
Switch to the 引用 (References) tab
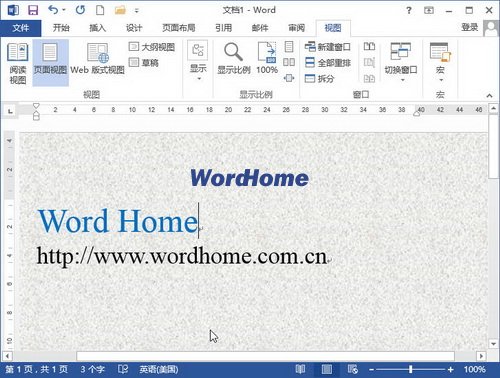(x=223, y=28)
